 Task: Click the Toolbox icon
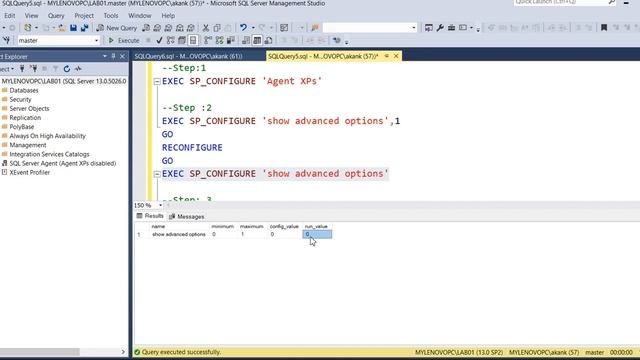point(451,28)
